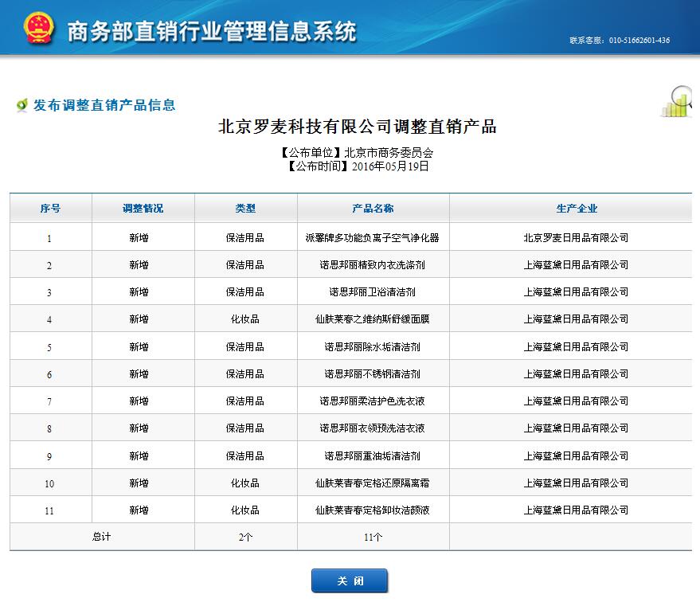
Task: Select product 派馨牌多功能负离子空气净化器
Action: pyautogui.click(x=373, y=238)
